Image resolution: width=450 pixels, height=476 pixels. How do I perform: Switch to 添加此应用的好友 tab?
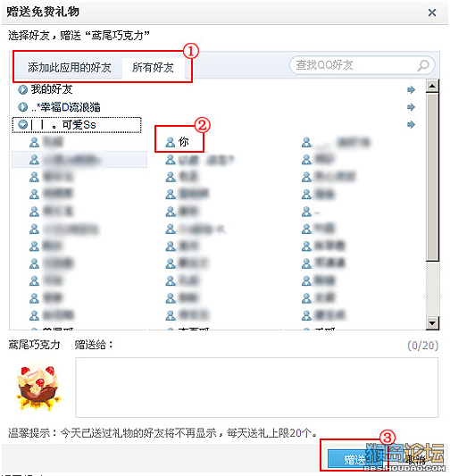pyautogui.click(x=70, y=67)
